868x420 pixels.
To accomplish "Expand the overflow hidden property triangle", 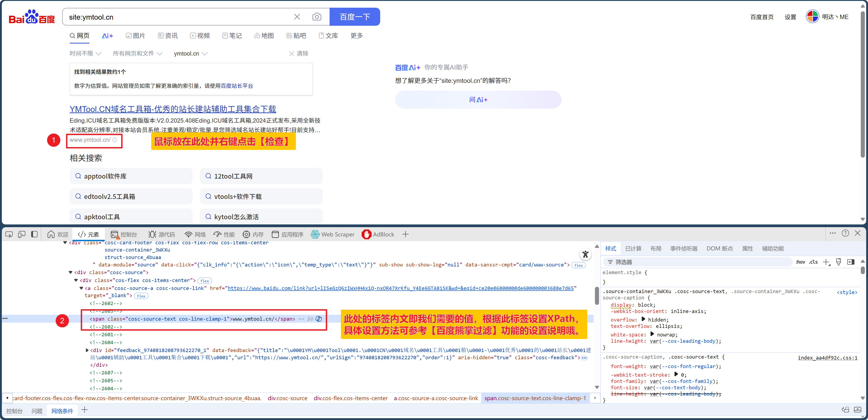I will 643,319.
